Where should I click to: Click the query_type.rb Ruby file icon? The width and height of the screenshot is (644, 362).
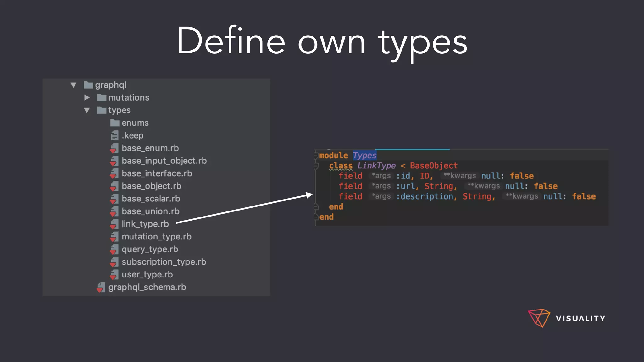[x=114, y=249]
